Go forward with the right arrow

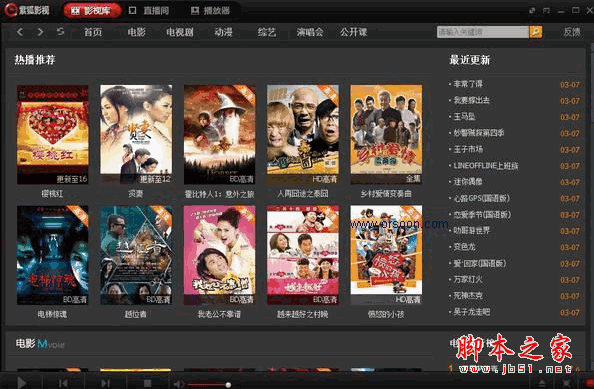pos(40,32)
